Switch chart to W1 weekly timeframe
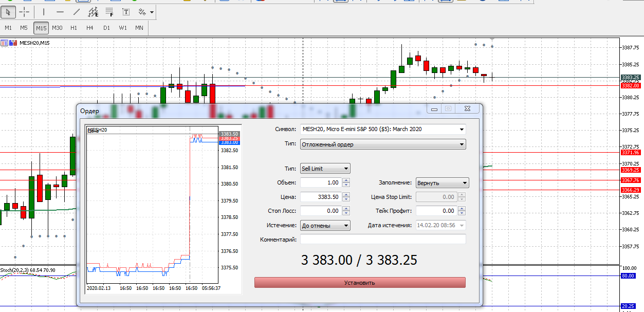 [x=123, y=28]
